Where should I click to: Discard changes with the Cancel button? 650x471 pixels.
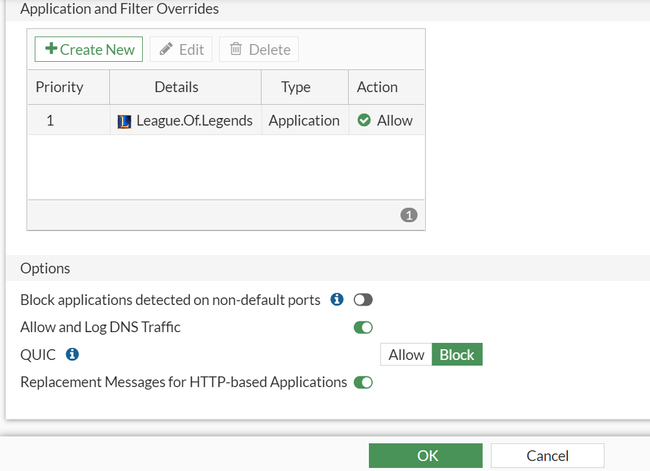(x=547, y=456)
